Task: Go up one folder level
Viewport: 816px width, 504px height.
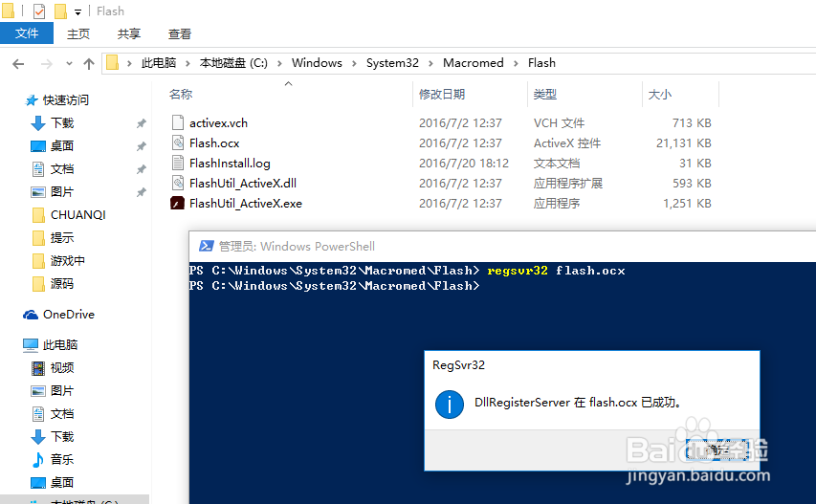Action: [88, 63]
